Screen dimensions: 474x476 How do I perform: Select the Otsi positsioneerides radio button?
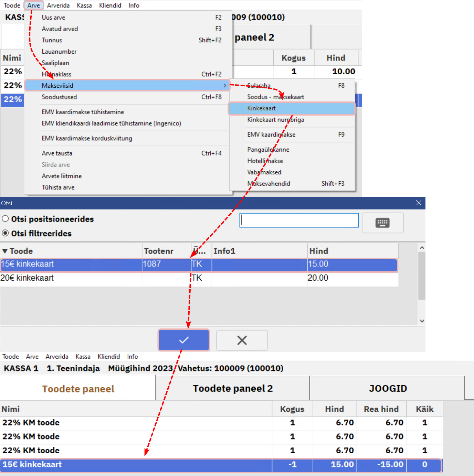6,219
